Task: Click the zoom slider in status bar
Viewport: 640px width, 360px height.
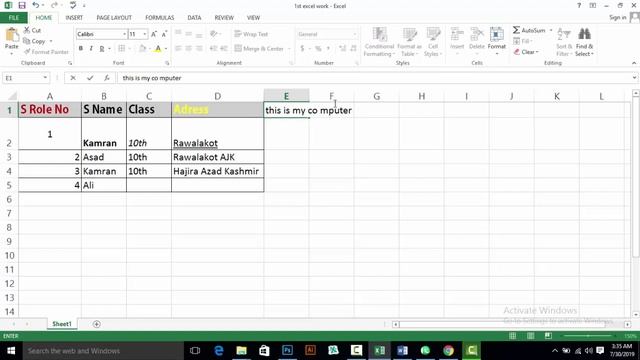Action: pos(588,336)
